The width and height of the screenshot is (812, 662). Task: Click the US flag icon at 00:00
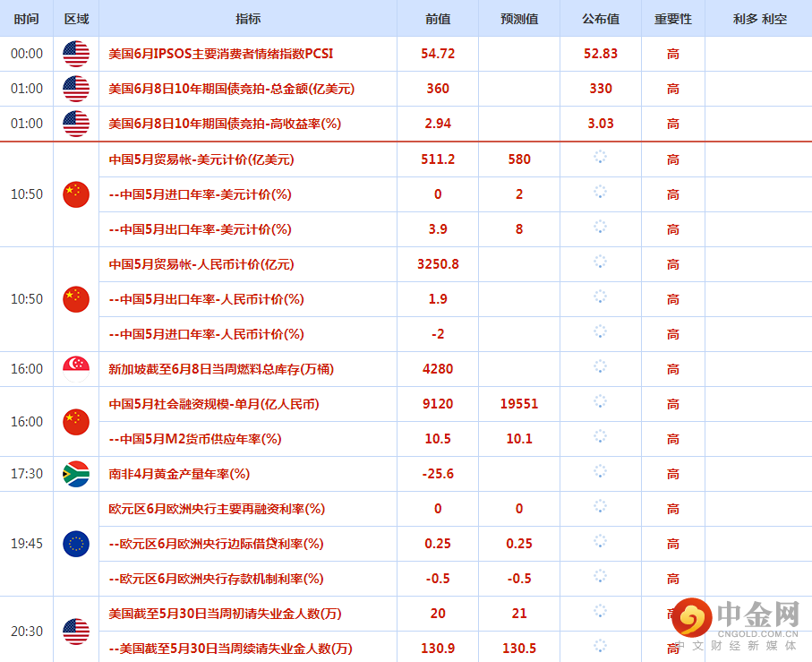pos(76,54)
